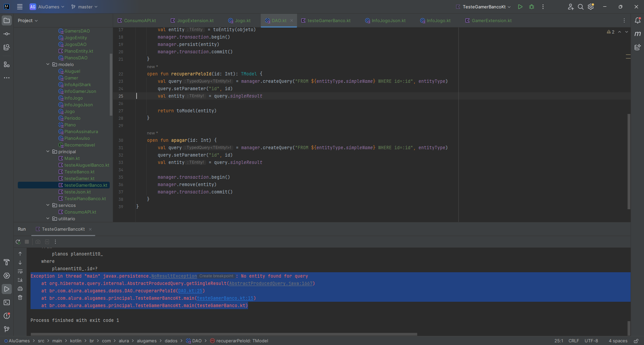Open AluGames project dropdown
Screen dimensions: 644x345
click(47, 7)
